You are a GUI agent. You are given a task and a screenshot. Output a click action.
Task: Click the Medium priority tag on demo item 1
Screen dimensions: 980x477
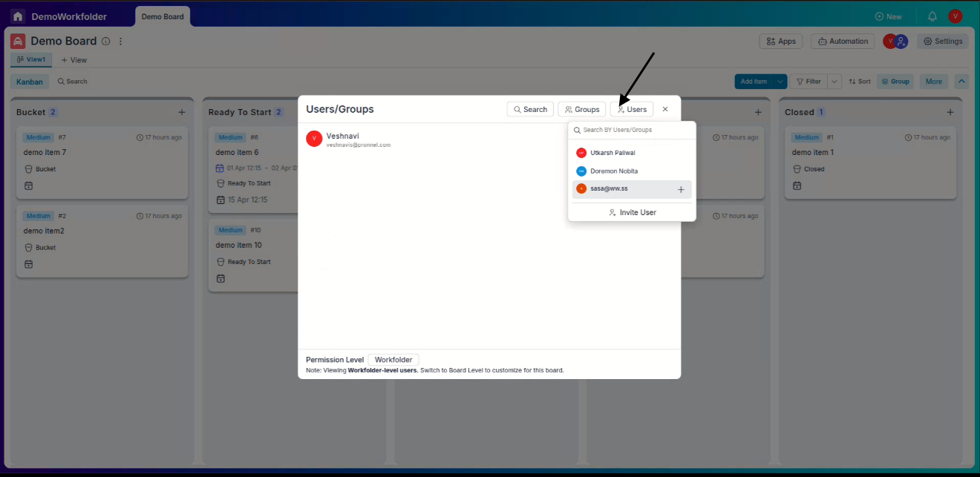[x=806, y=137]
